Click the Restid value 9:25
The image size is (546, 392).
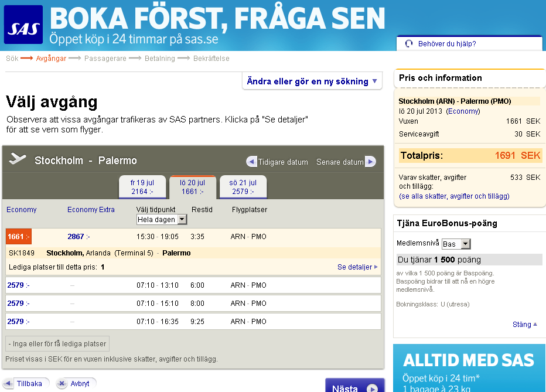click(x=197, y=321)
